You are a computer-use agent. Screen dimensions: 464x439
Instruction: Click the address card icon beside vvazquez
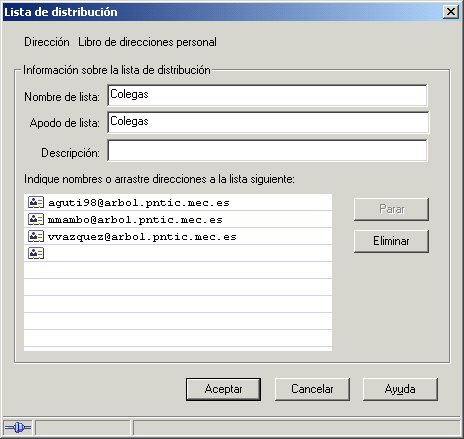tap(36, 236)
